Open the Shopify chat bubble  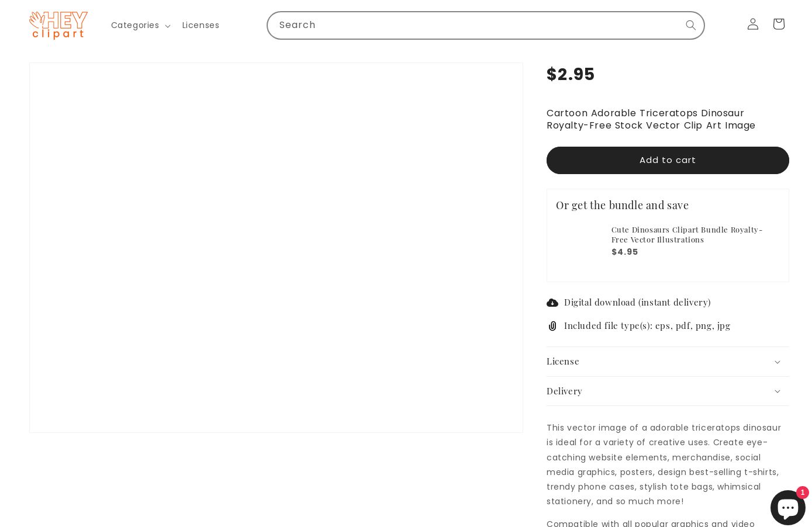point(787,507)
